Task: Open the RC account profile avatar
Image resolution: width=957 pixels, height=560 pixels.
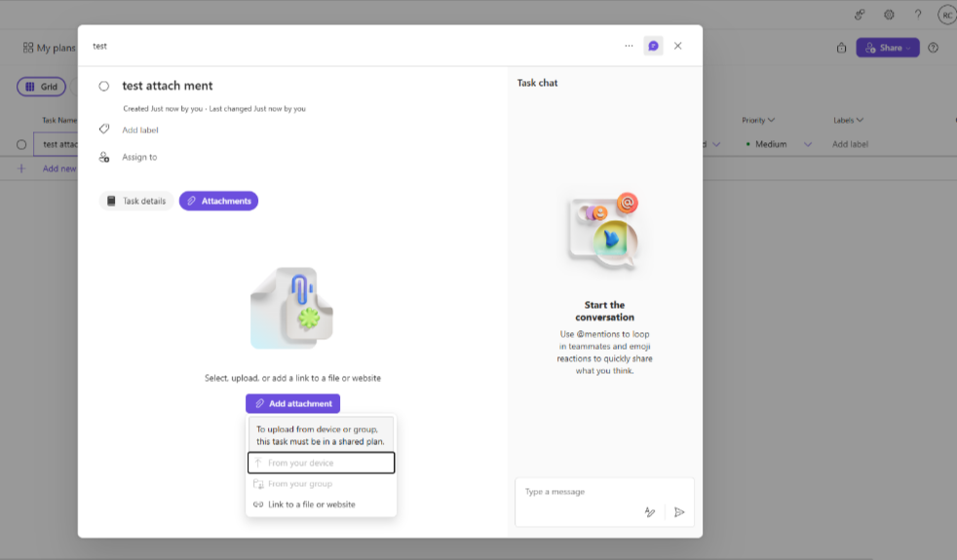Action: (946, 16)
